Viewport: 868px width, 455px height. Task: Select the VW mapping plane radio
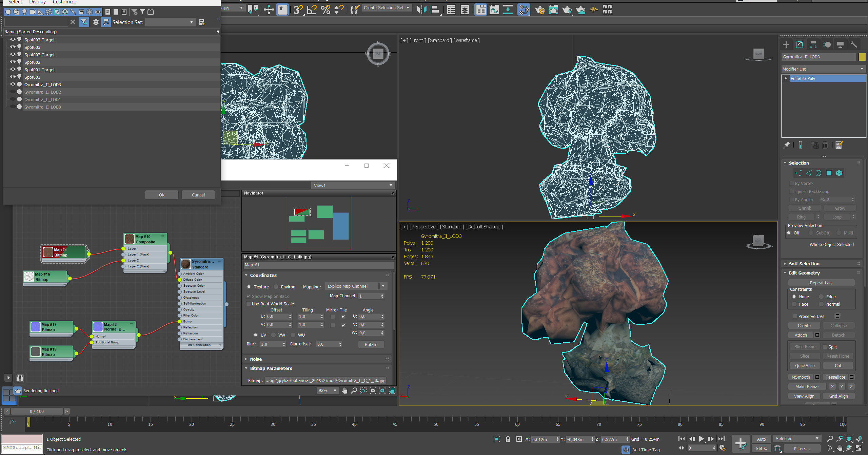(273, 335)
